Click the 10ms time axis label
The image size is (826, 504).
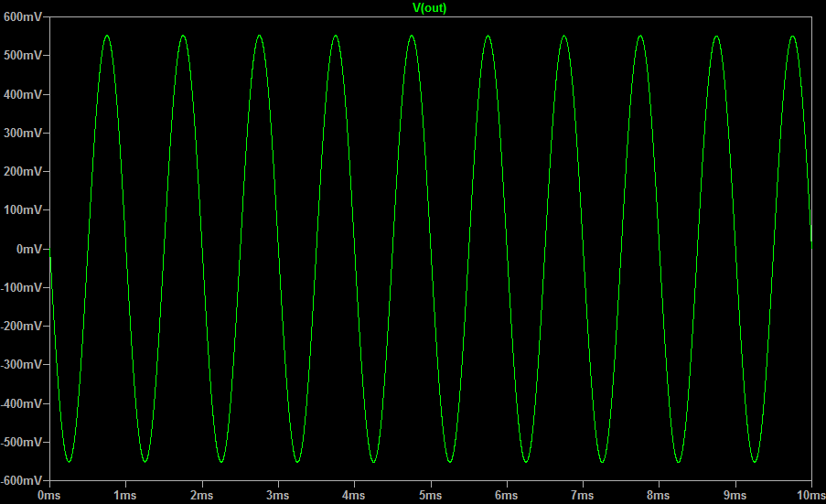(811, 496)
